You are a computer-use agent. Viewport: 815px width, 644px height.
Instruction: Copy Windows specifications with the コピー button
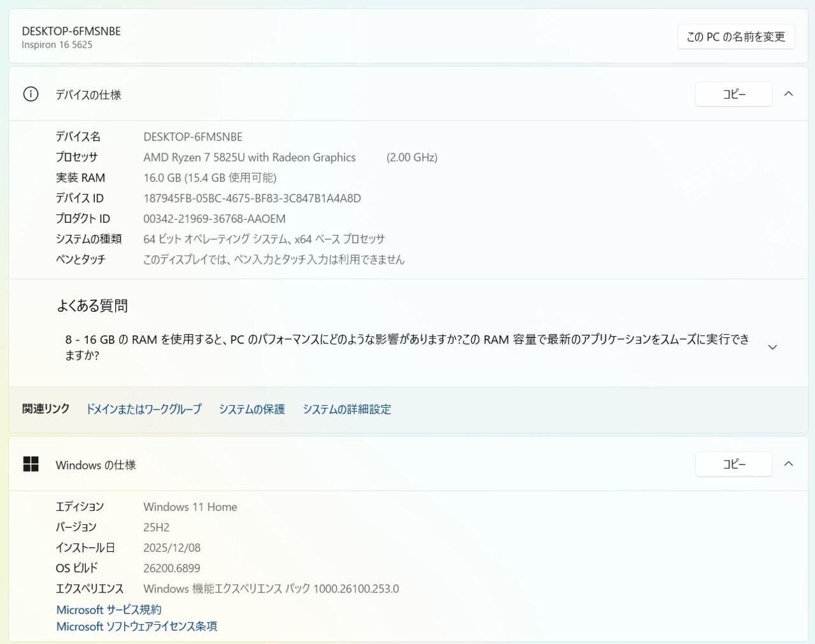(733, 465)
